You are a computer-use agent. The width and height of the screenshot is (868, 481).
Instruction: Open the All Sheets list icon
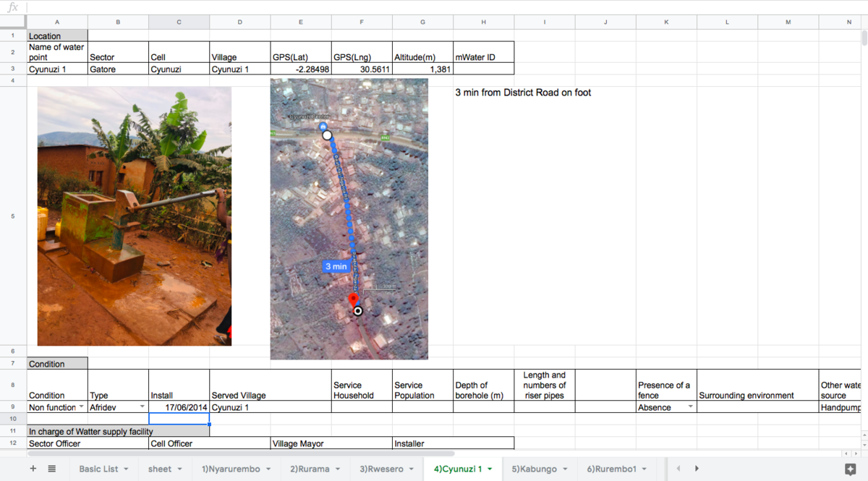pyautogui.click(x=52, y=469)
